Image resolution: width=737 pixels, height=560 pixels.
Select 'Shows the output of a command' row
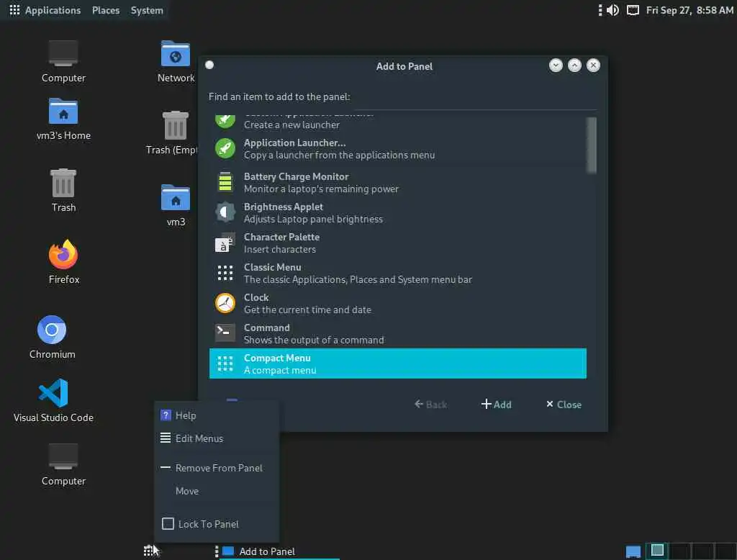tap(397, 333)
